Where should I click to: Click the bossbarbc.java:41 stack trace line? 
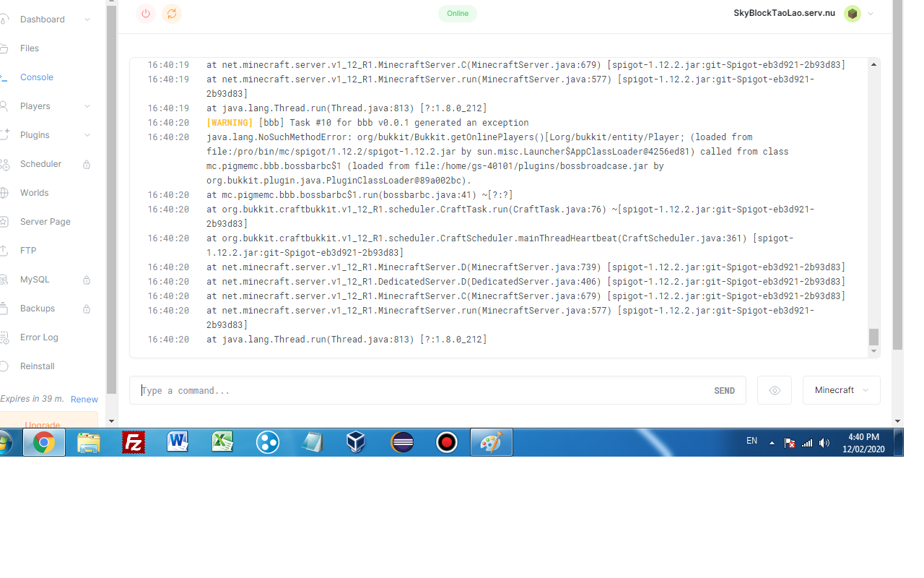pos(359,195)
